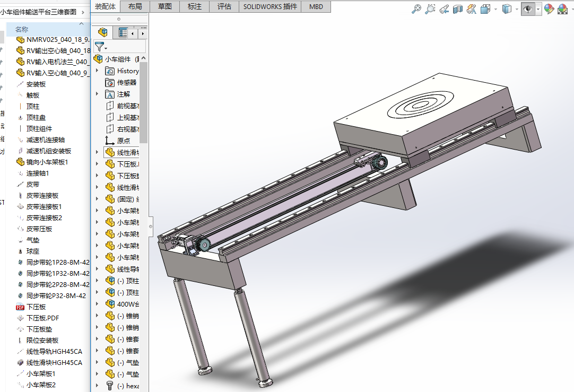This screenshot has width=574, height=392.
Task: Restore the previous view
Action: [x=444, y=9]
